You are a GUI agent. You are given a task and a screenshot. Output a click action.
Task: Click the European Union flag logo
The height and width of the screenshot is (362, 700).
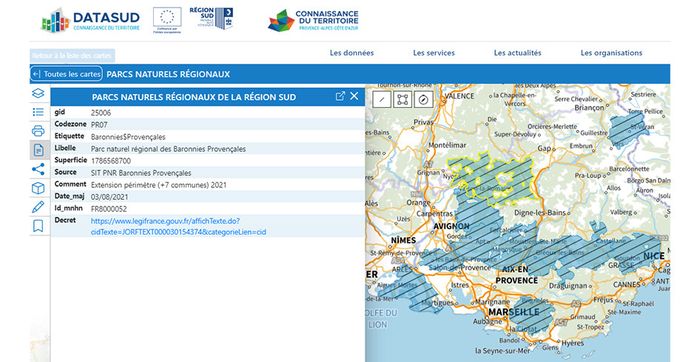tap(167, 20)
